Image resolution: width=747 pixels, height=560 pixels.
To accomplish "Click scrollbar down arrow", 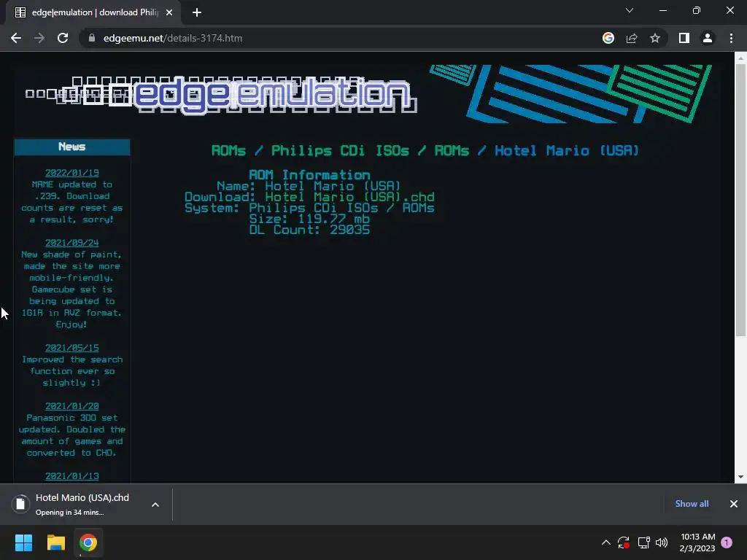I will 740,477.
